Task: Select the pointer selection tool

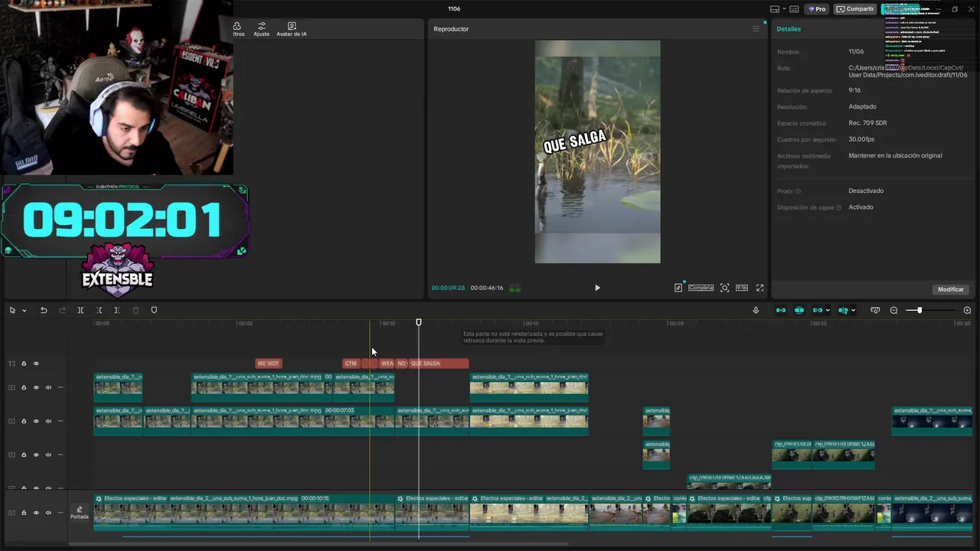Action: [12, 310]
